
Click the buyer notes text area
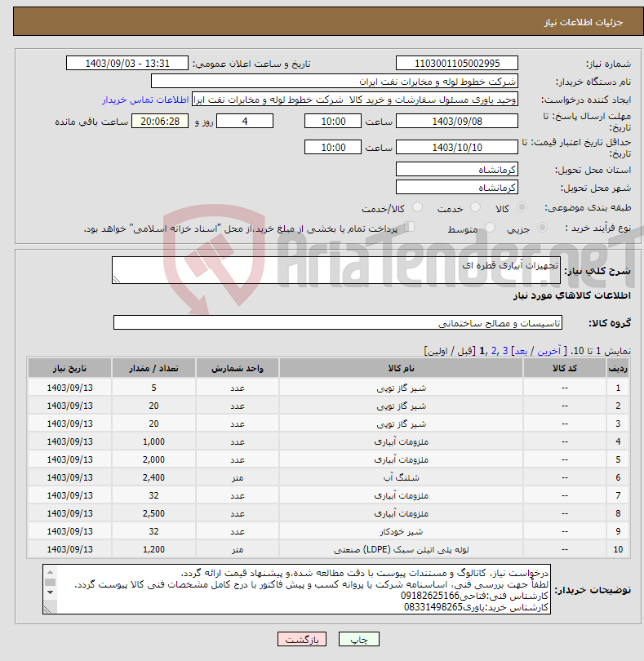tap(296, 589)
